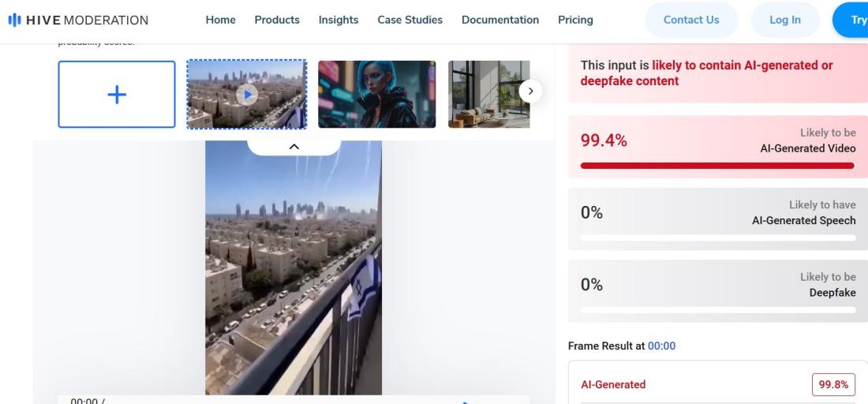
Task: Open the Documentation link
Action: pyautogui.click(x=499, y=20)
